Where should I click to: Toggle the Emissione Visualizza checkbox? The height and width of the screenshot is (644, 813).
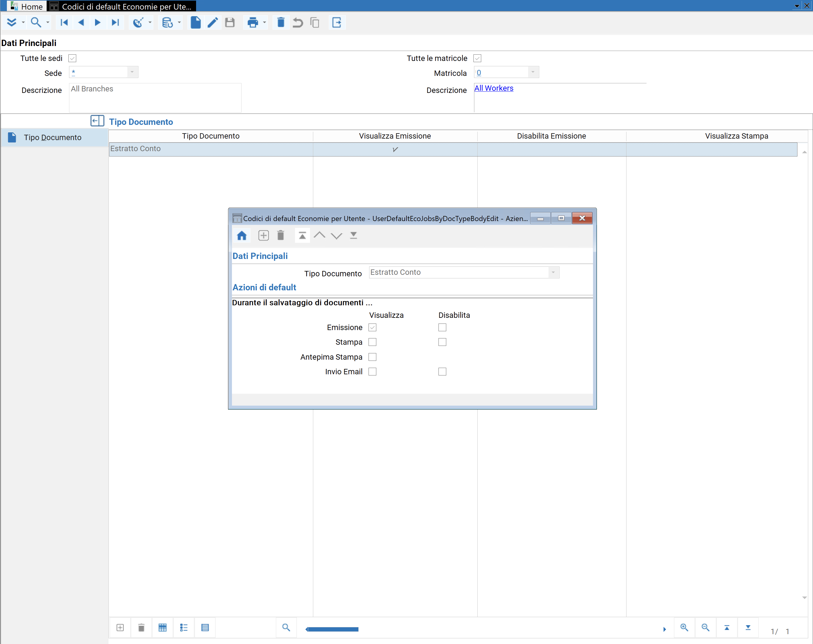tap(372, 327)
